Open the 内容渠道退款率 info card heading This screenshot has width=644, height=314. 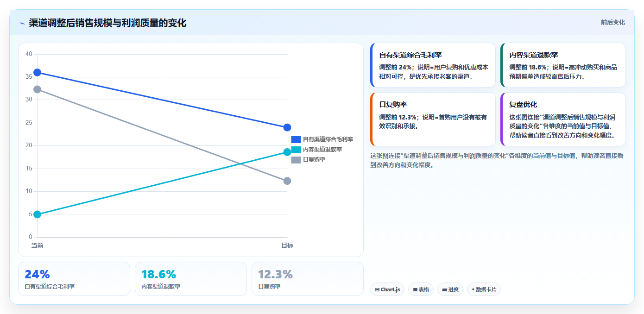click(534, 55)
